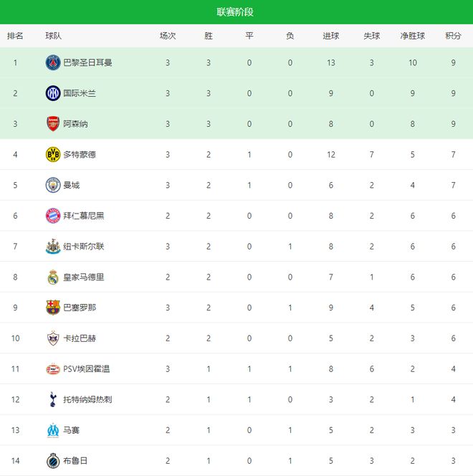Click the 净胜球 column header
473x476 pixels.
coord(413,36)
